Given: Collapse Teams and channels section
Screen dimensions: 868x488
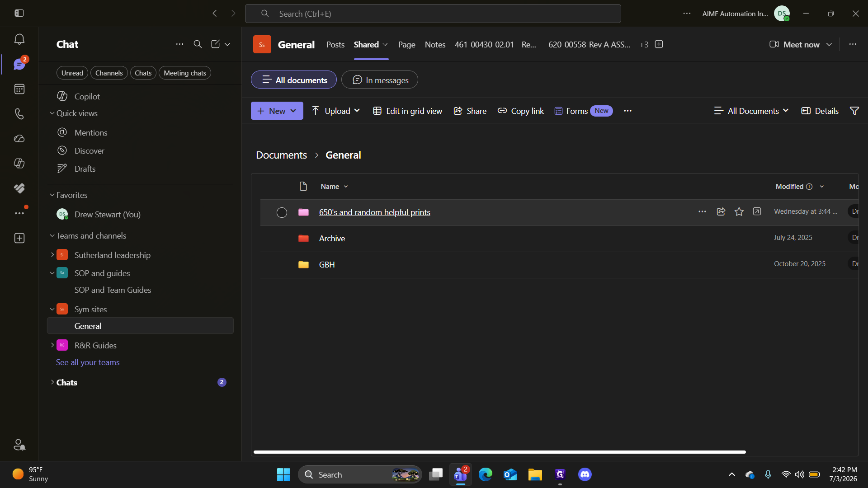Looking at the screenshot, I should point(52,236).
